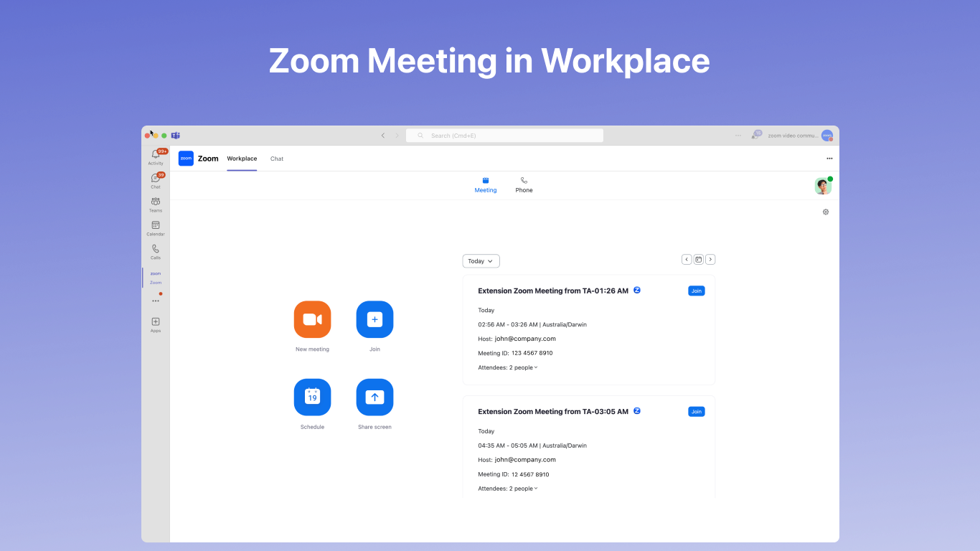Switch to the Chat tab beside Workplace
Viewport: 980px width, 551px height.
277,159
